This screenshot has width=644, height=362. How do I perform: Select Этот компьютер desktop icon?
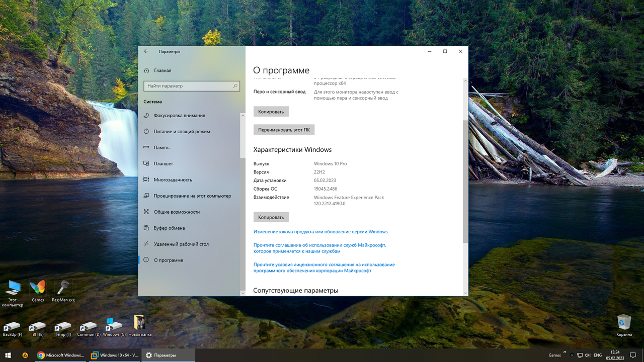13,293
